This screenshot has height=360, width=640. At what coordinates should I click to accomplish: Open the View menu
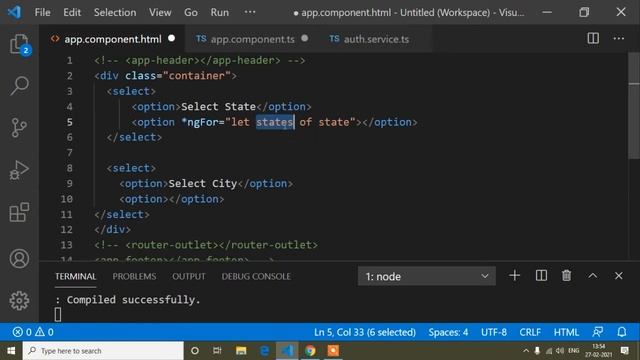(160, 12)
